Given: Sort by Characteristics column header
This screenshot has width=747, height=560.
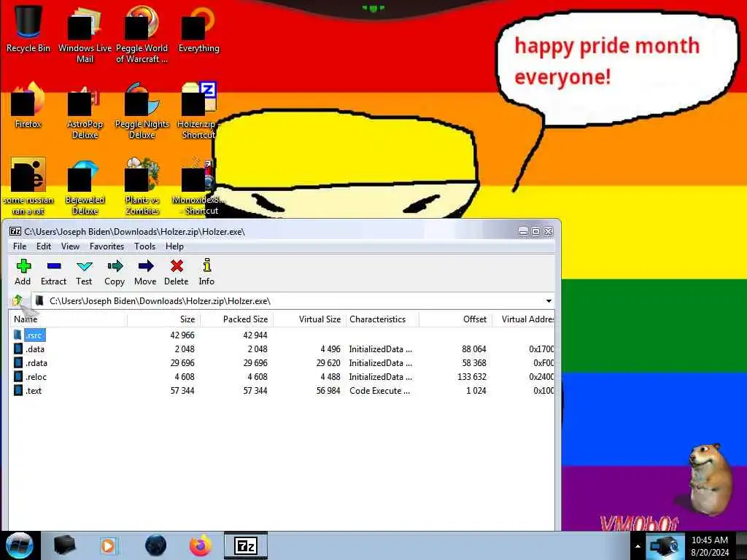Looking at the screenshot, I should [382, 319].
